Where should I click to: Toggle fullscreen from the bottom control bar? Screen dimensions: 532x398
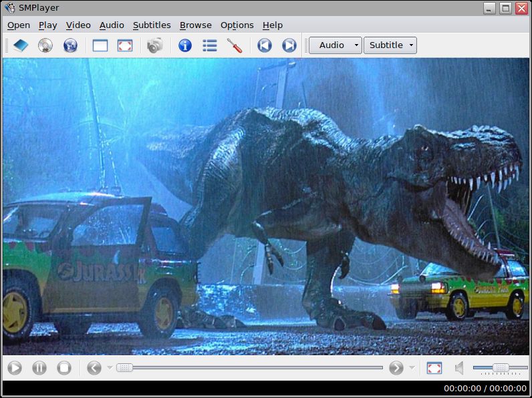pyautogui.click(x=434, y=368)
